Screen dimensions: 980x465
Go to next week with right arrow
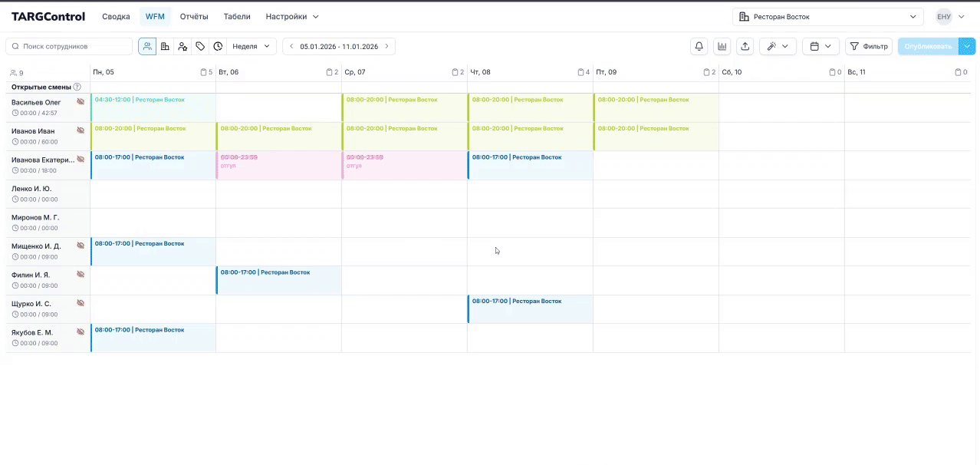(386, 46)
